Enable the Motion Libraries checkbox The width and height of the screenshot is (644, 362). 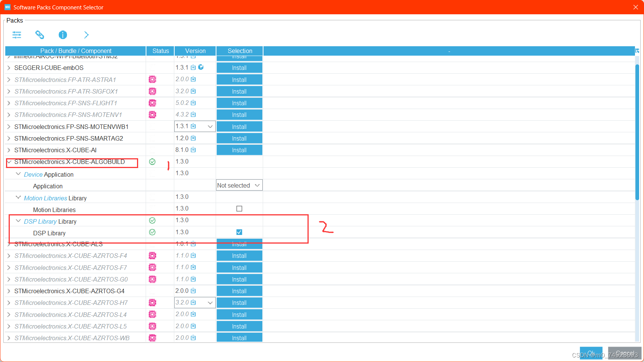239,209
